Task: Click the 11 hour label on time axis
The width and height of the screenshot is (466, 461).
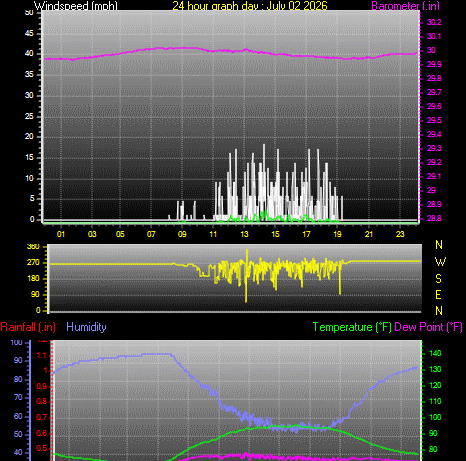Action: point(213,234)
